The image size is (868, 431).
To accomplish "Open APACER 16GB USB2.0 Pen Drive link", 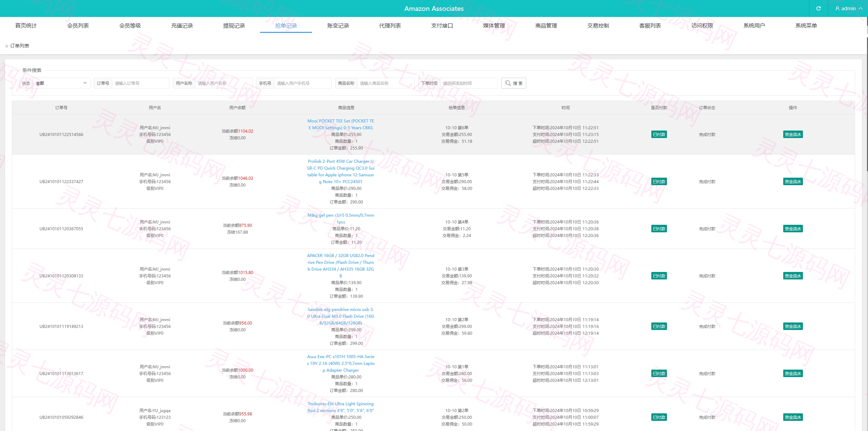I will (341, 266).
